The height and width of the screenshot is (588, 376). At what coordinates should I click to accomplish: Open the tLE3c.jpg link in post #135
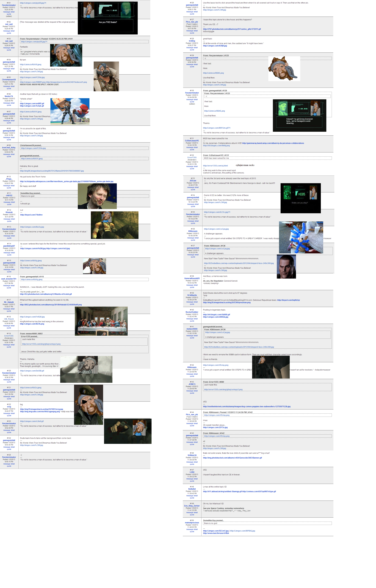[217, 212]
